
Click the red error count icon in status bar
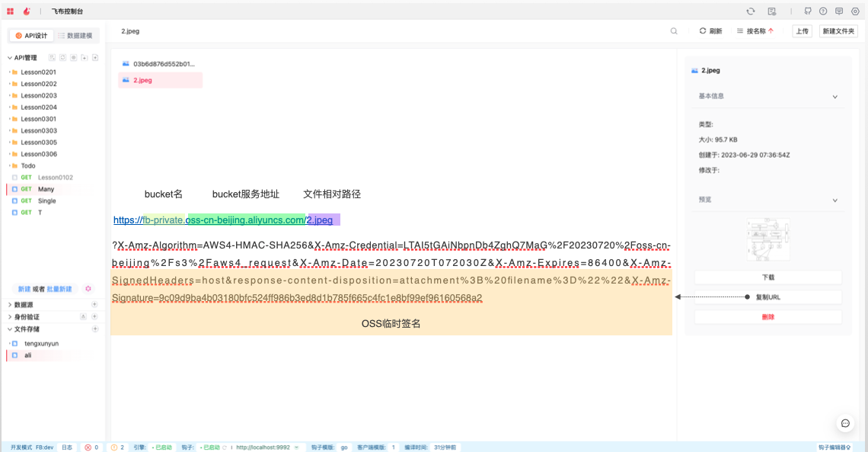point(88,447)
